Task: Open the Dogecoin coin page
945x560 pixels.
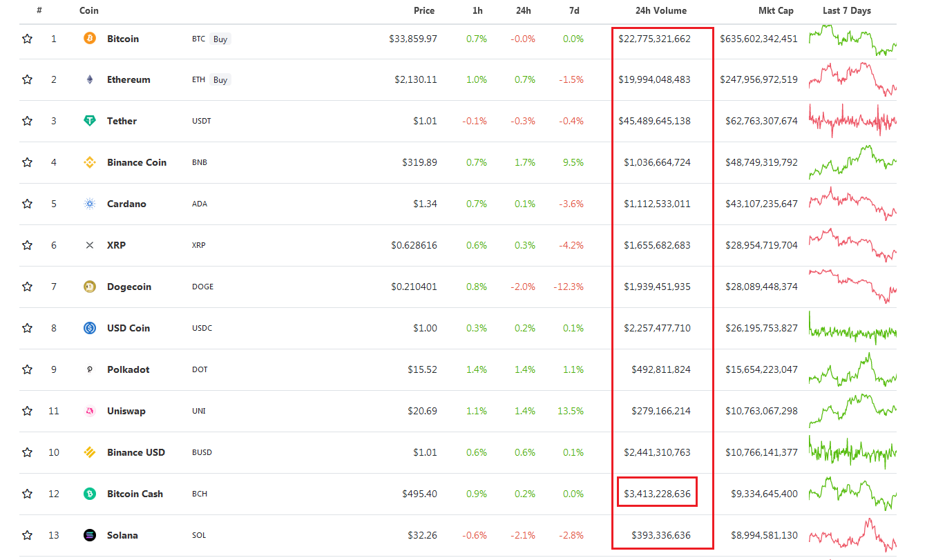Action: [x=129, y=287]
